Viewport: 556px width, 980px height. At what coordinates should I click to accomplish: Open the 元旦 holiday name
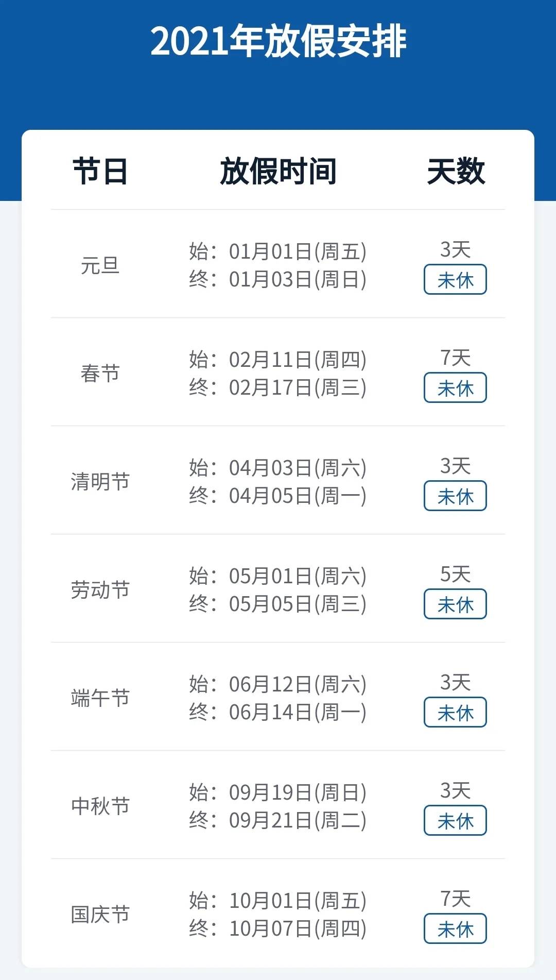tap(100, 266)
